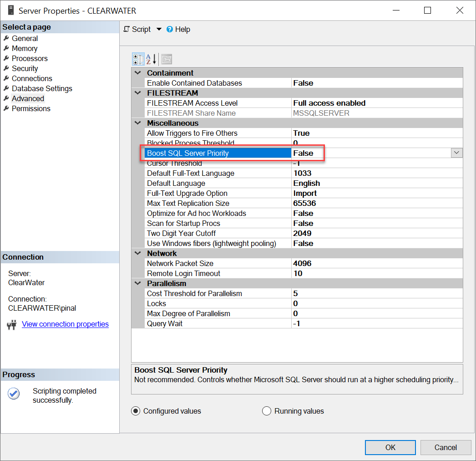This screenshot has height=461, width=476.
Task: Select the Configured values radio button
Action: click(x=135, y=411)
